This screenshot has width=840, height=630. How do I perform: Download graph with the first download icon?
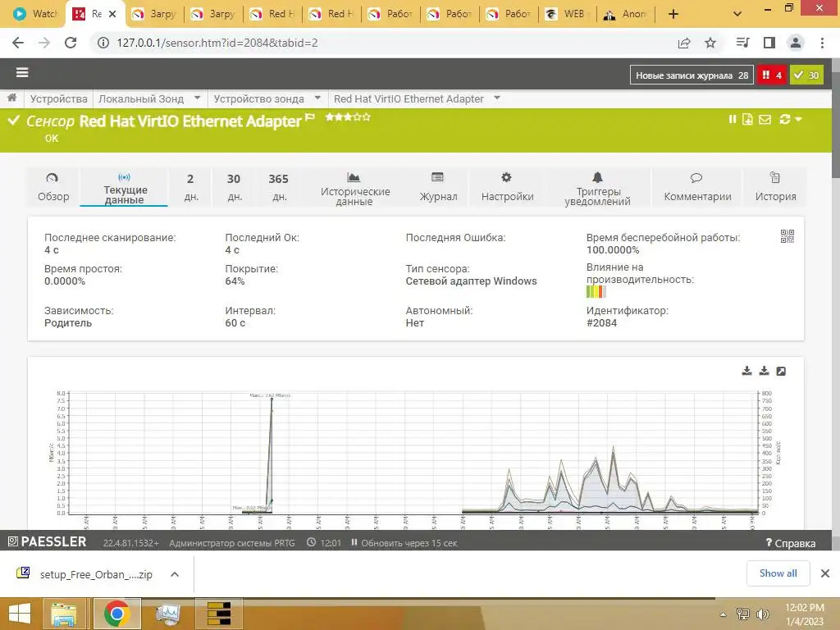[746, 371]
